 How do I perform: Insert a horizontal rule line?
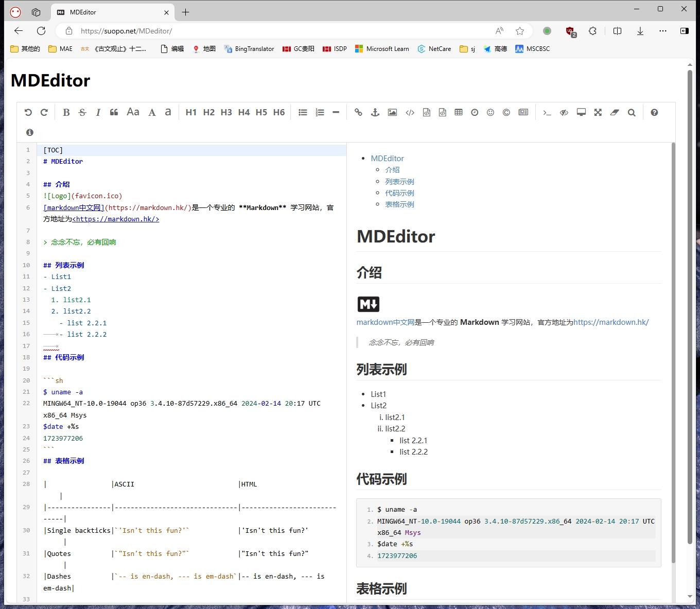coord(336,112)
